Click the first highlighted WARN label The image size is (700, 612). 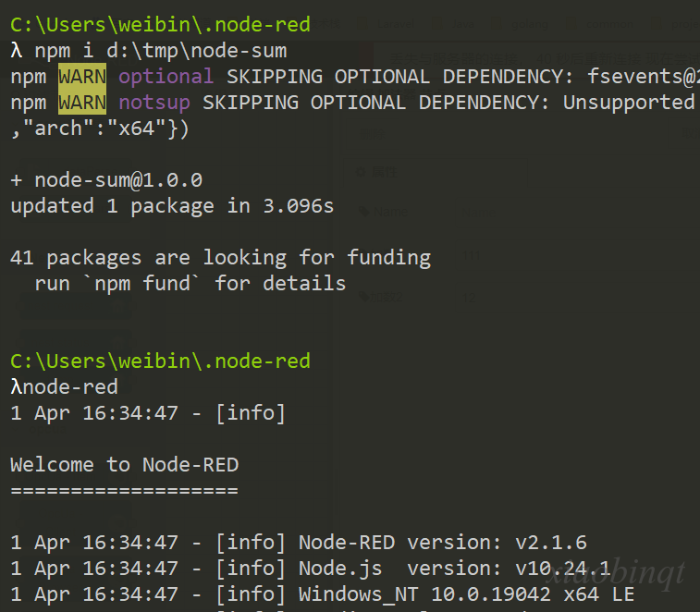82,77
